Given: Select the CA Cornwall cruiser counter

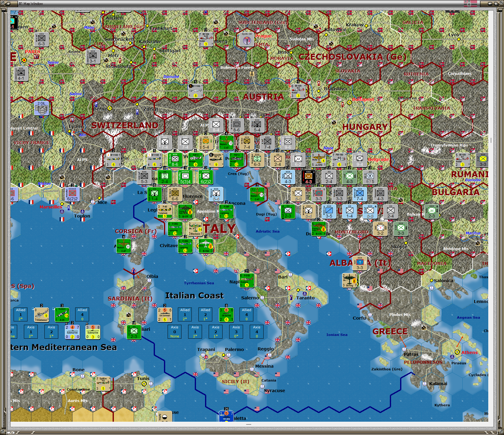Looking at the screenshot, I should pos(165,315).
